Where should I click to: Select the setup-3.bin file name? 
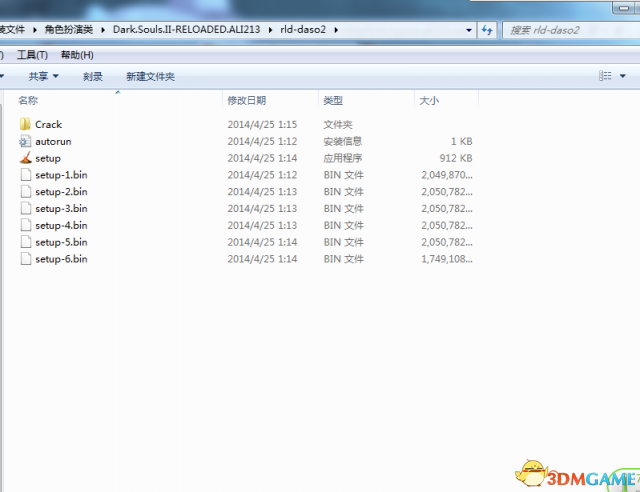[61, 208]
